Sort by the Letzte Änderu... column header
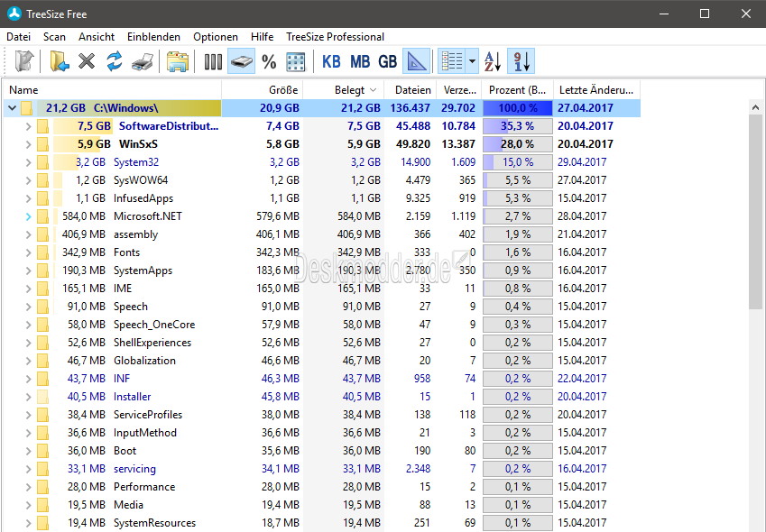 click(x=596, y=90)
